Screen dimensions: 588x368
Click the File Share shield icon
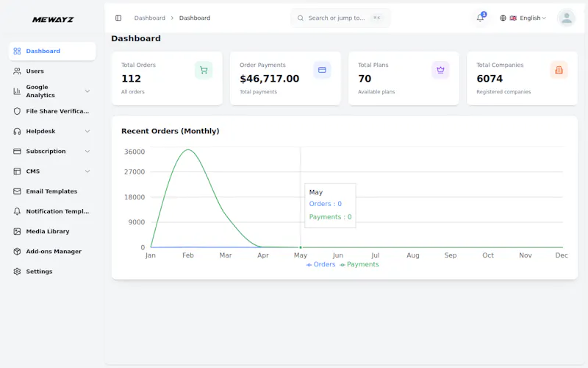pyautogui.click(x=17, y=111)
